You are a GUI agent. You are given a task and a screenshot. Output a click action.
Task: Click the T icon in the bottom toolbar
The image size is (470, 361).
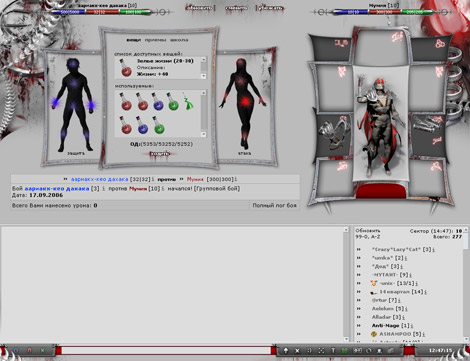(333, 351)
